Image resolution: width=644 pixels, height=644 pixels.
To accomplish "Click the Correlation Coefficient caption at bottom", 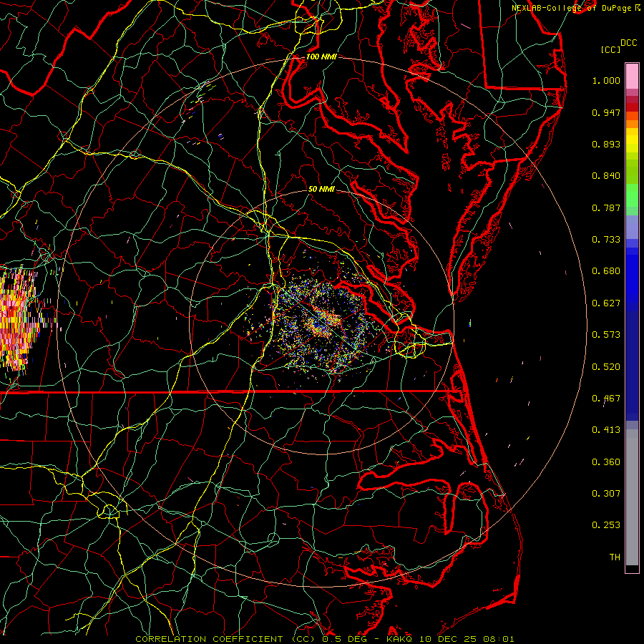I will coord(324,639).
